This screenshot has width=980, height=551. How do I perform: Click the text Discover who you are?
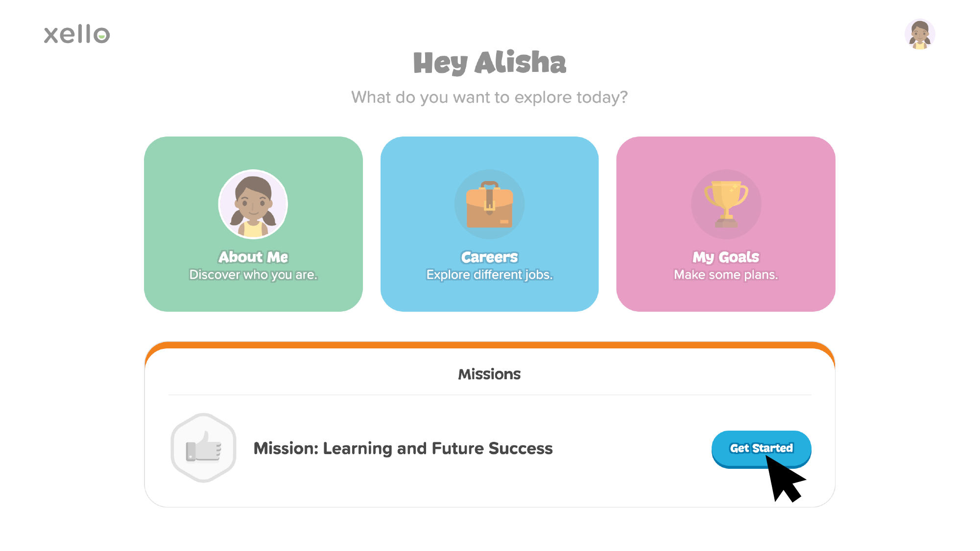(x=253, y=275)
